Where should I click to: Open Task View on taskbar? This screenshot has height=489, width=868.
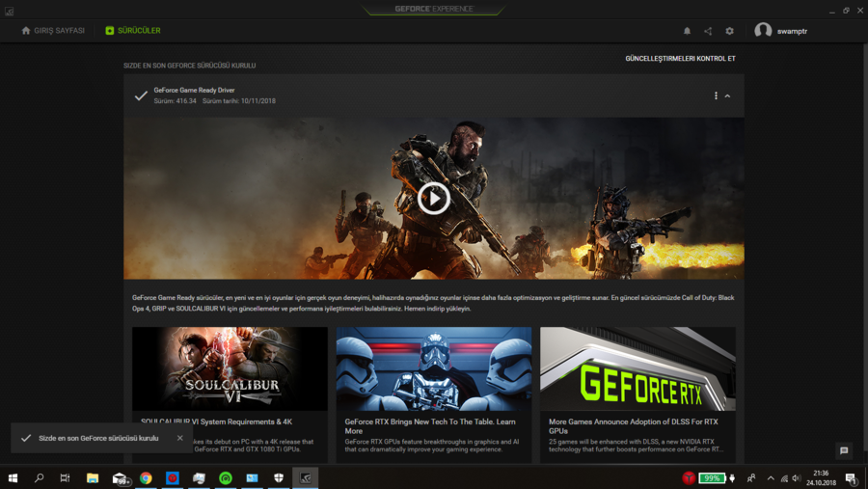click(x=65, y=478)
